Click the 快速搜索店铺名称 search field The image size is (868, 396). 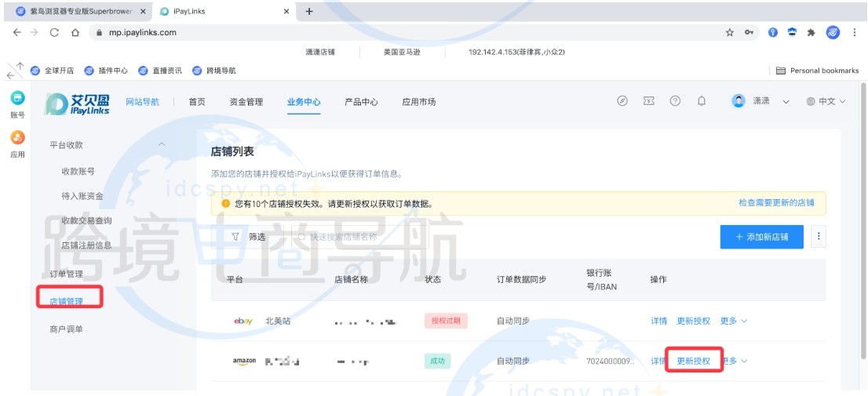tap(359, 237)
